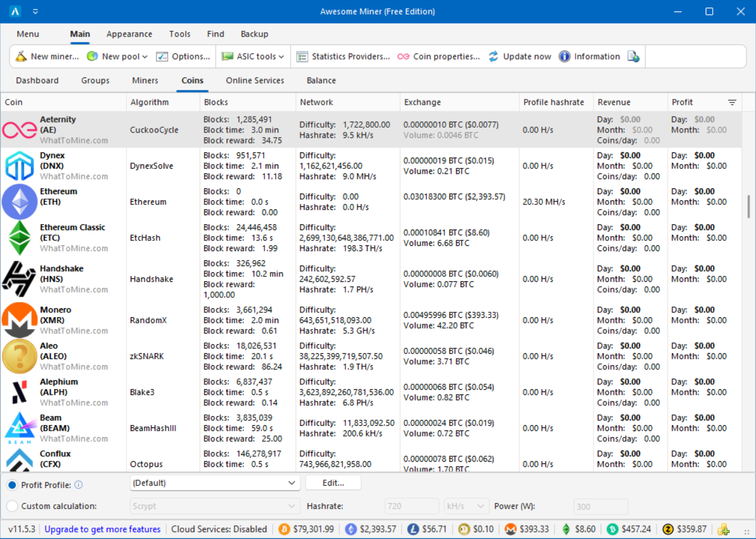Switch to the Miners tab

pyautogui.click(x=145, y=80)
